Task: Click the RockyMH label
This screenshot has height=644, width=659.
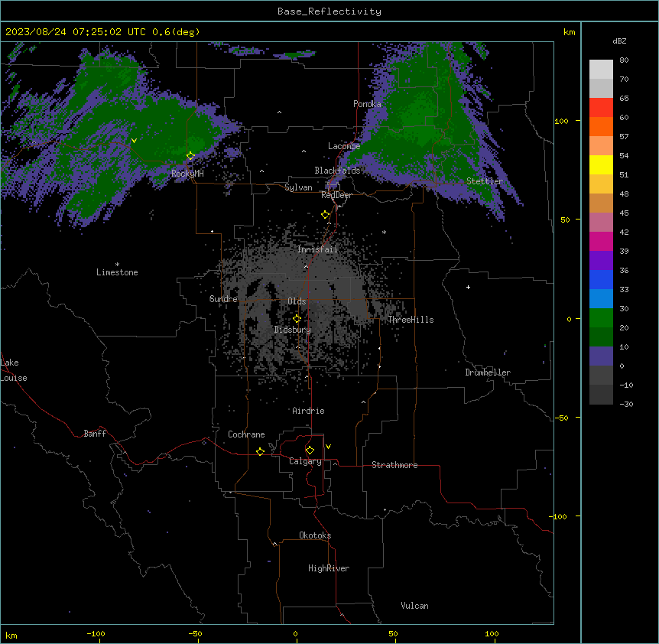Action: pyautogui.click(x=187, y=174)
